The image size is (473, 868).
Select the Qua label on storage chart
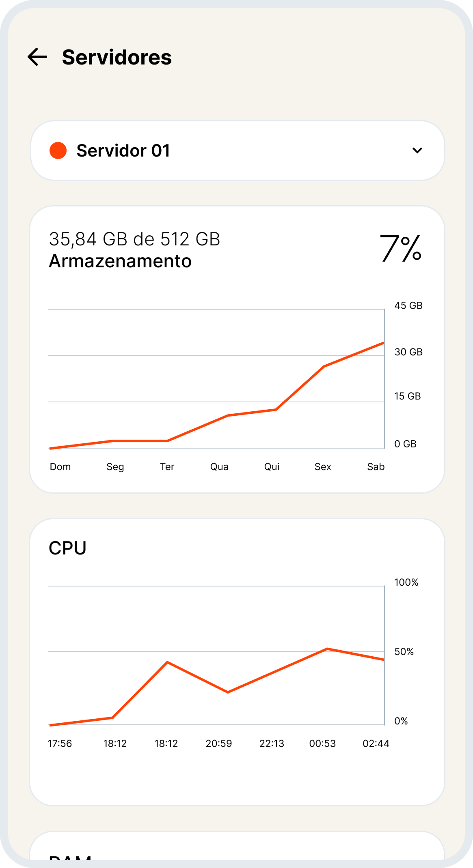click(x=219, y=466)
